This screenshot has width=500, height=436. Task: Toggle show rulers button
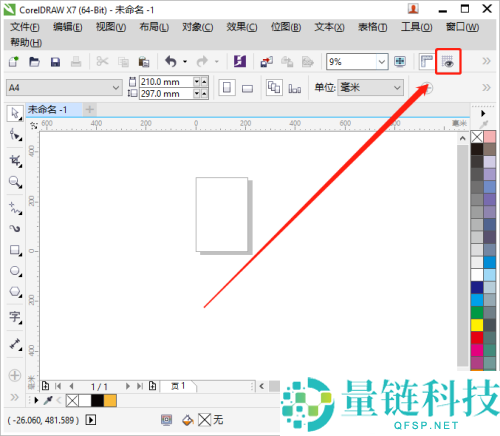click(x=426, y=62)
